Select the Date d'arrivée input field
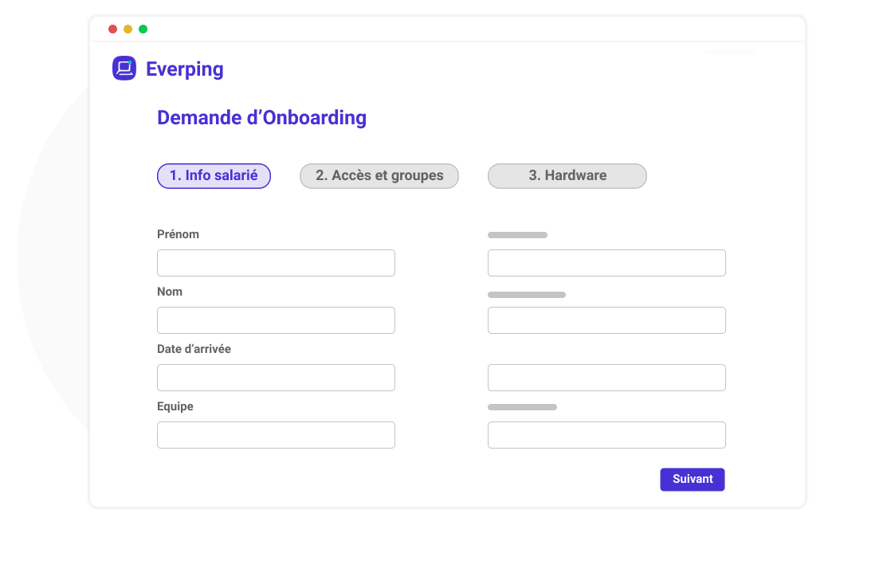This screenshot has width=887, height=588. point(276,378)
